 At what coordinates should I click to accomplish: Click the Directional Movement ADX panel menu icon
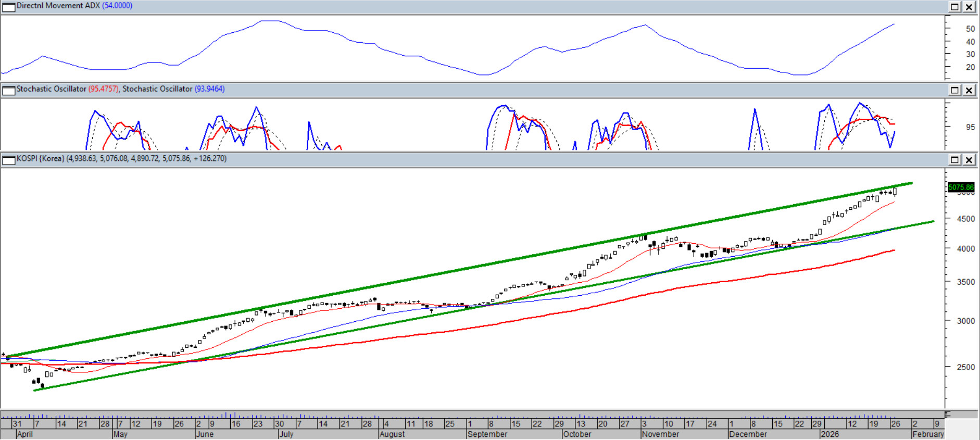pyautogui.click(x=8, y=7)
